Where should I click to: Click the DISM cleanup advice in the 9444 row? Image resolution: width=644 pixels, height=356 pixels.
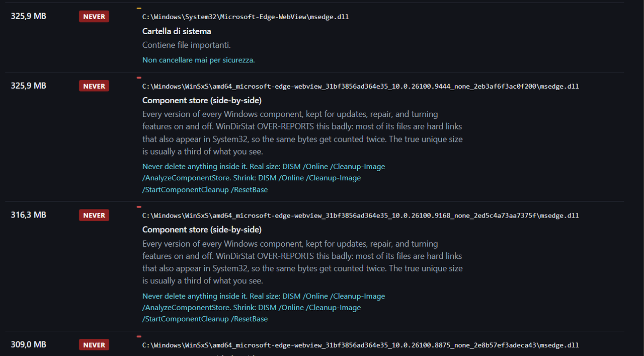[264, 178]
